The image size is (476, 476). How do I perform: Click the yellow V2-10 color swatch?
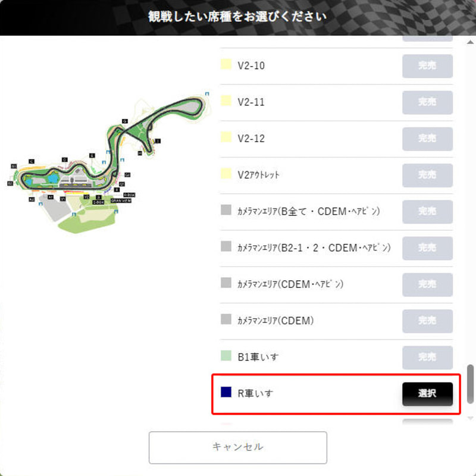click(226, 64)
